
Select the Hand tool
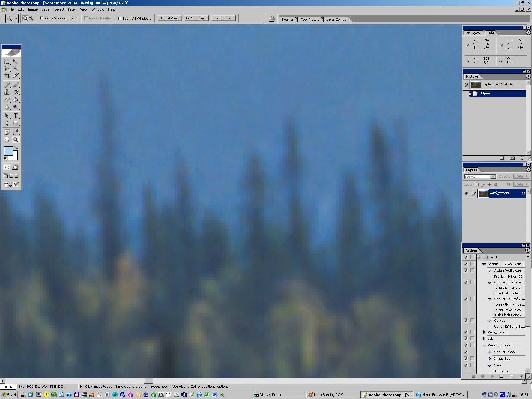tap(7, 140)
